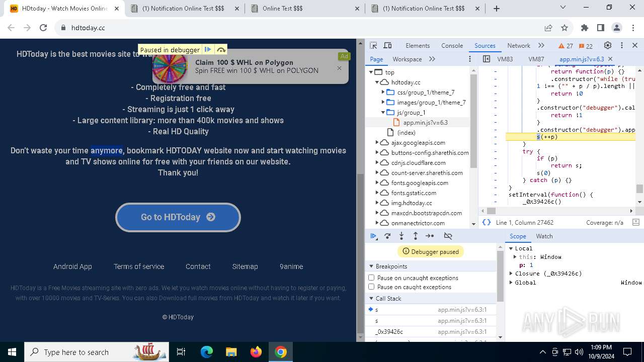644x362 pixels.
Task: Open the Contact footer link
Action: [198, 266]
